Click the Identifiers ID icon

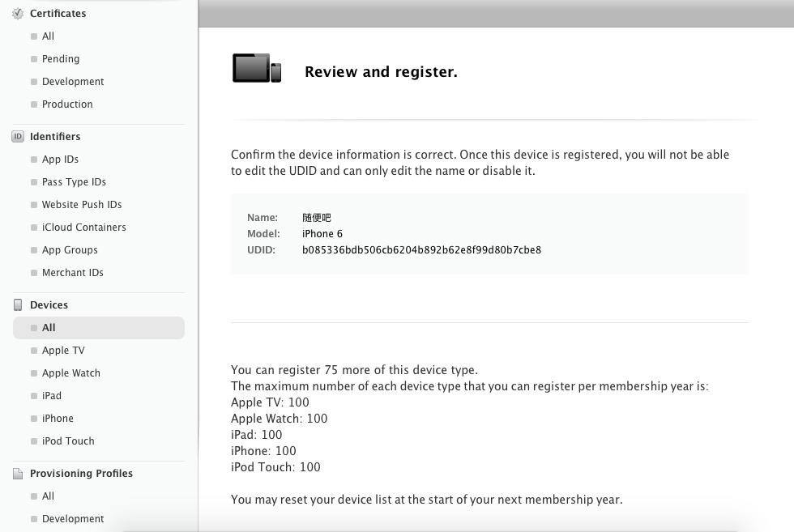pyautogui.click(x=18, y=137)
